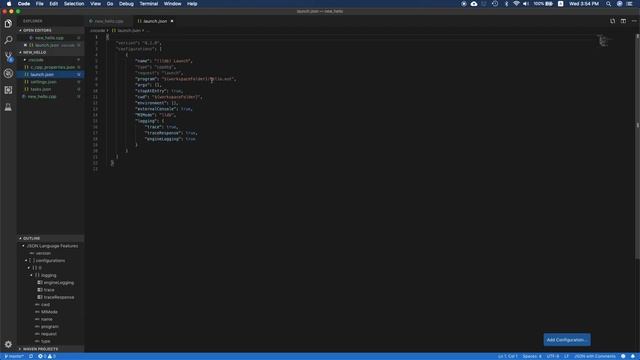Image resolution: width=640 pixels, height=360 pixels.
Task: Open the Manage gear icon
Action: coord(8,344)
